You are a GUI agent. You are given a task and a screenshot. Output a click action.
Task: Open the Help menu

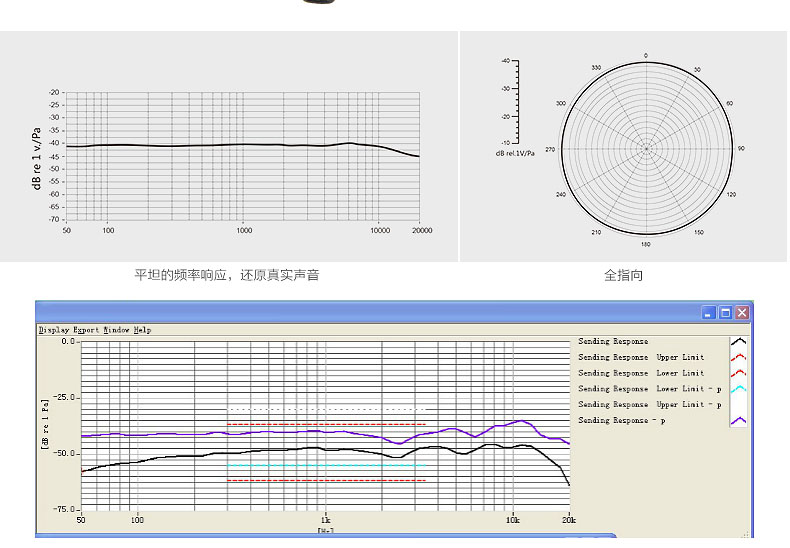coord(143,329)
